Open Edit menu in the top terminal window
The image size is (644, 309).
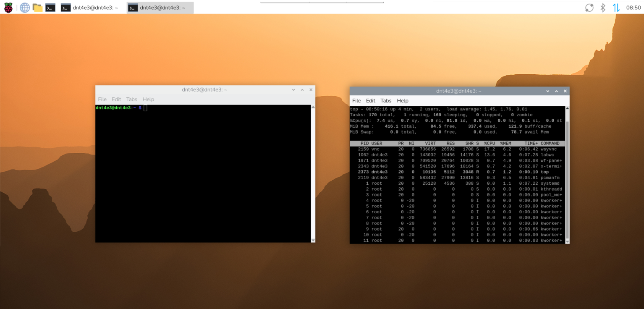[370, 101]
